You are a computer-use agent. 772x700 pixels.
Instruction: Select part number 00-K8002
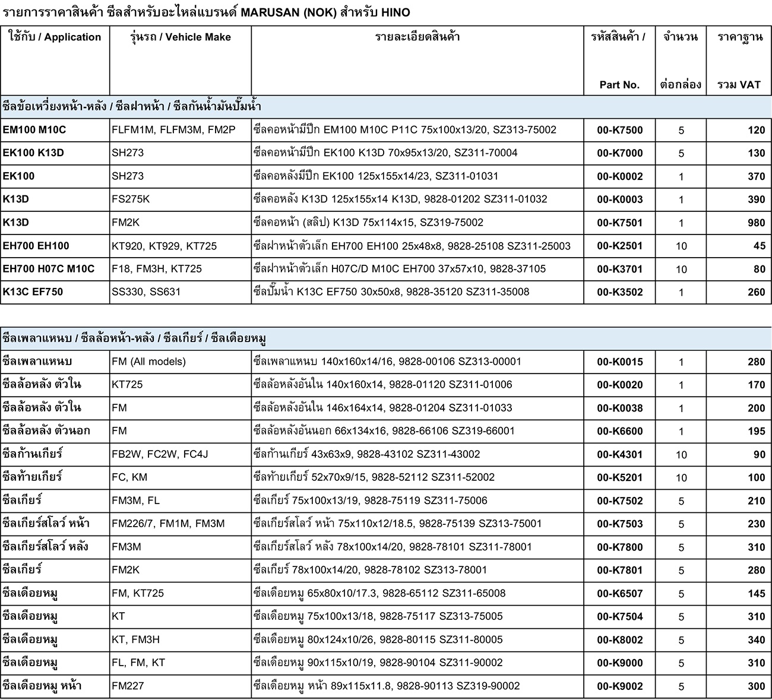[619, 639]
